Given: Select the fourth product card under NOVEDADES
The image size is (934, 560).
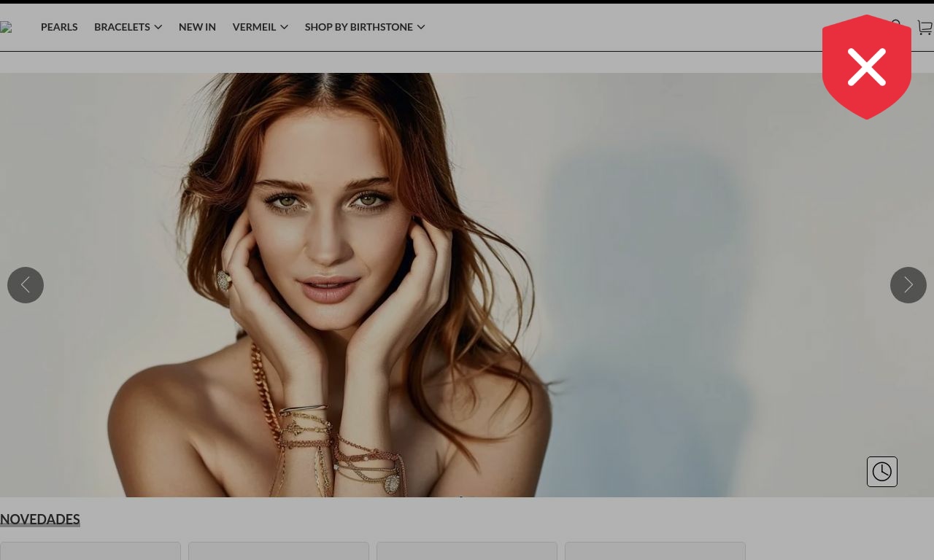Looking at the screenshot, I should pos(655,551).
